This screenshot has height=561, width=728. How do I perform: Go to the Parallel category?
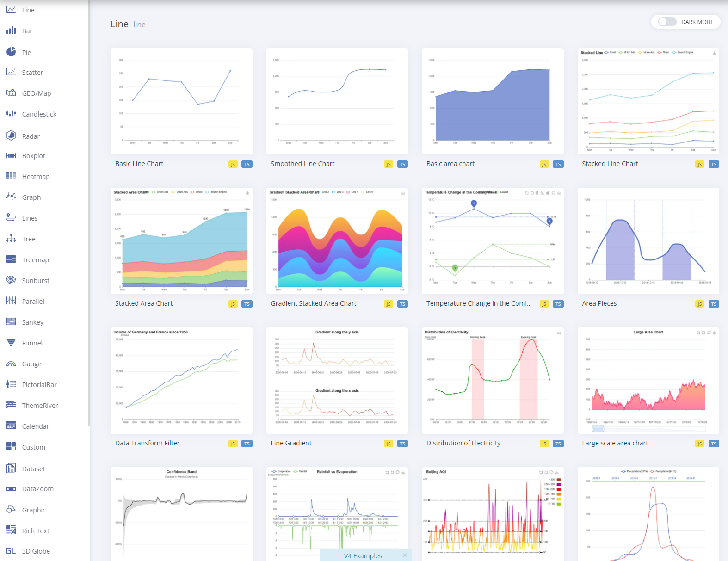33,302
